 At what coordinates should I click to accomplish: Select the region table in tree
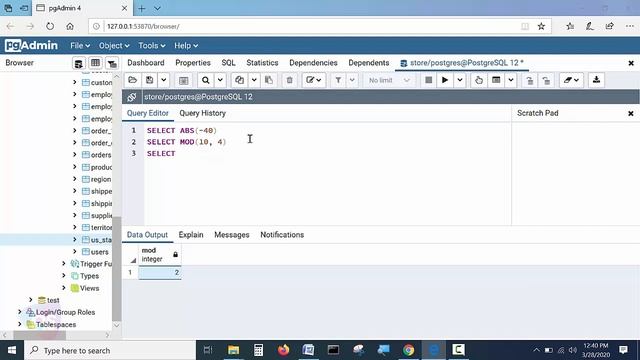(x=96, y=179)
